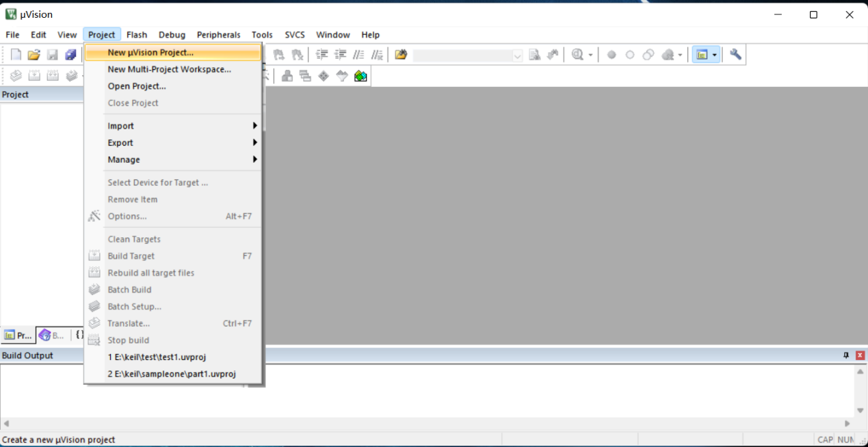Click the Build icon in build toolbar
The image size is (868, 447).
(34, 76)
